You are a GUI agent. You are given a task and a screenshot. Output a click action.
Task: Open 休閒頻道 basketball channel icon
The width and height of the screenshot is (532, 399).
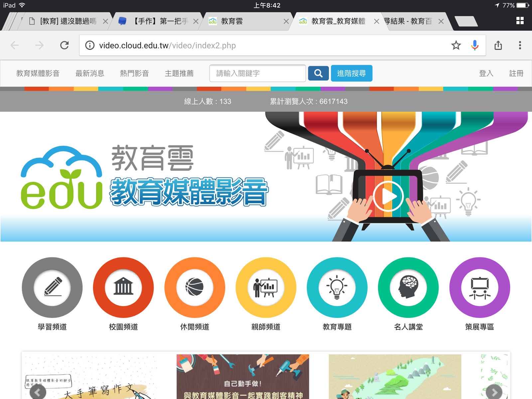tap(195, 287)
